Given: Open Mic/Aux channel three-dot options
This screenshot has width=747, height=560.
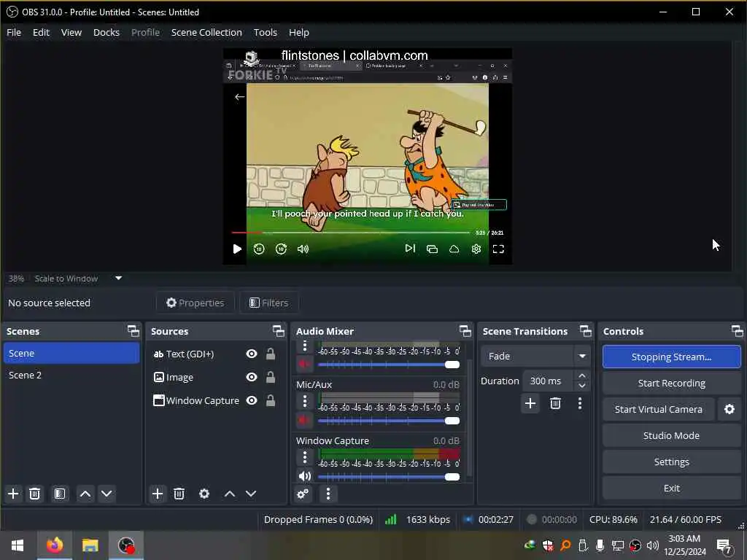Looking at the screenshot, I should [305, 402].
